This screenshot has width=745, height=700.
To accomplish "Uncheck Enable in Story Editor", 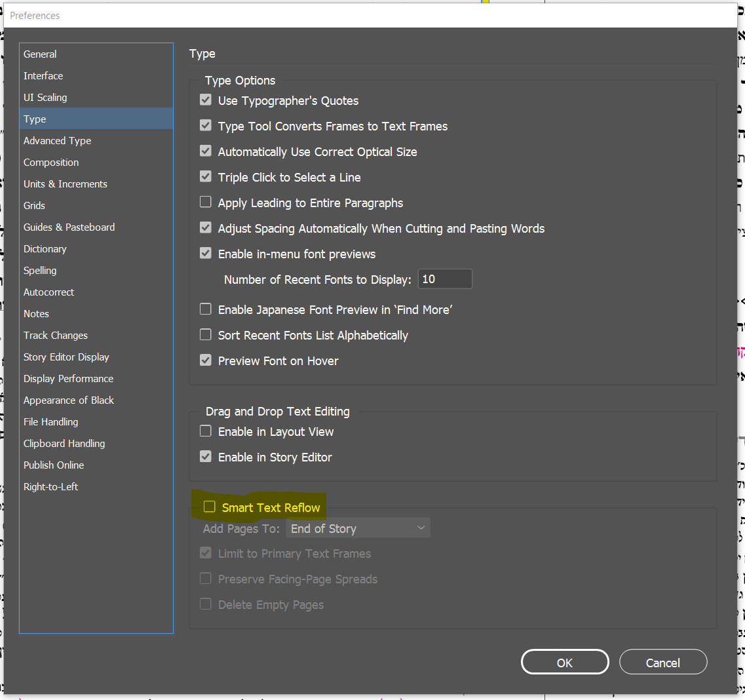I will (x=206, y=457).
